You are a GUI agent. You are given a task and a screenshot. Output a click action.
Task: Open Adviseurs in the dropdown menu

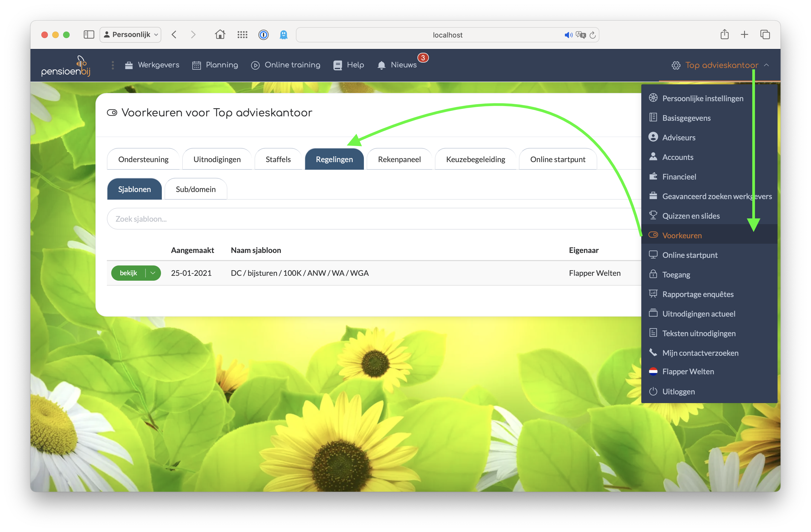(709, 137)
